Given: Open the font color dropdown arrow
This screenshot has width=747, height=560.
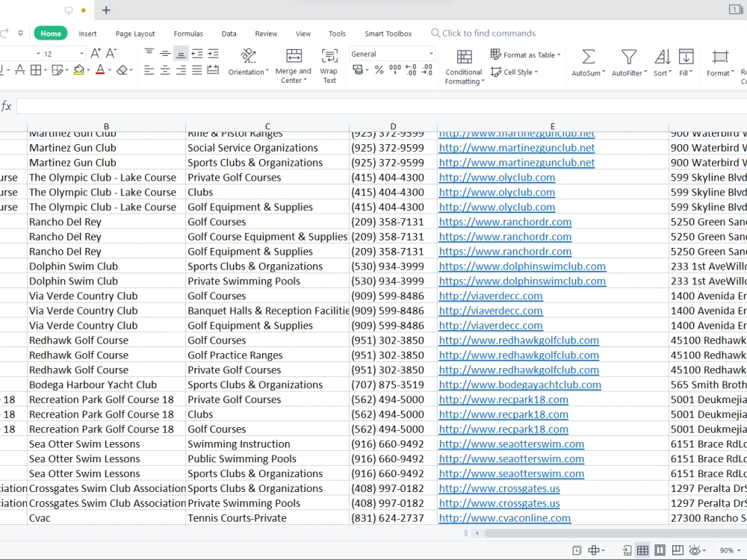Looking at the screenshot, I should click(110, 70).
